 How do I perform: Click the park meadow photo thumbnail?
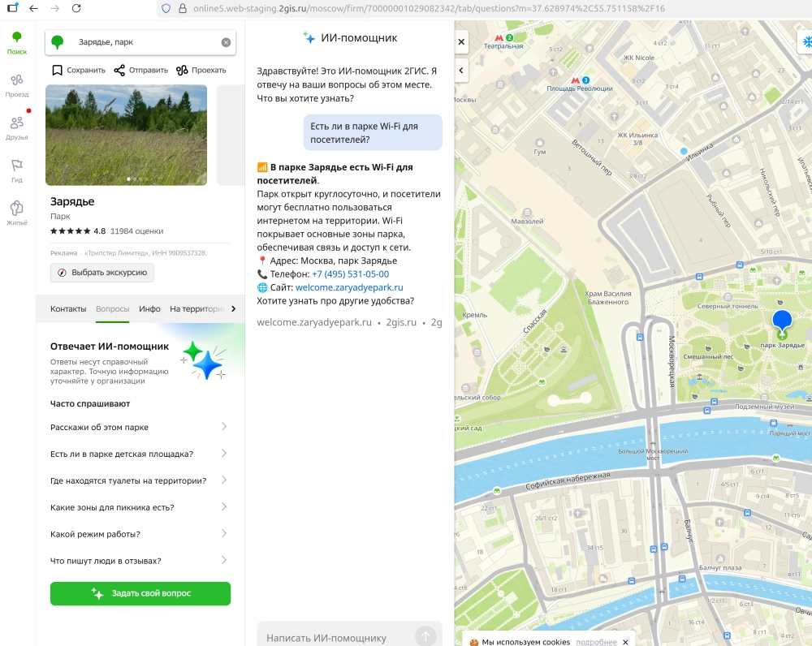coord(126,135)
